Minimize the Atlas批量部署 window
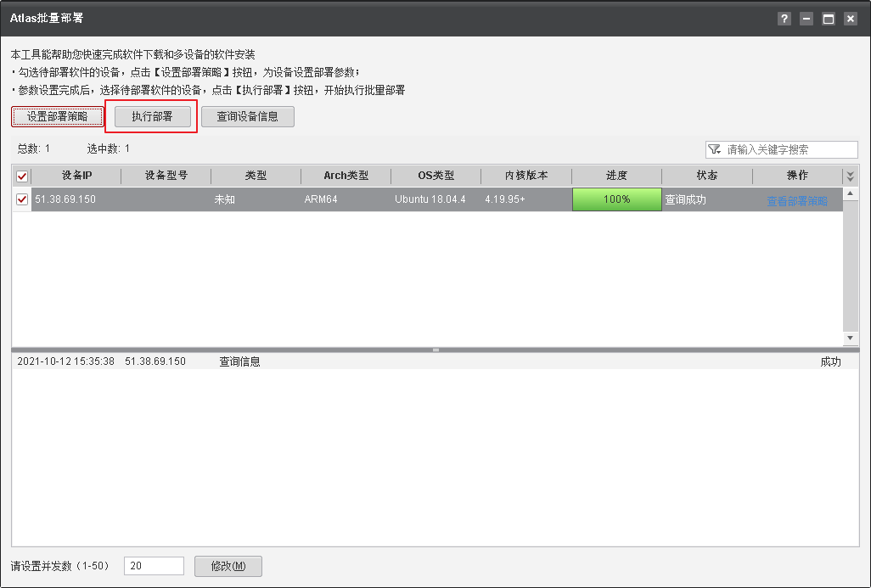 (806, 19)
